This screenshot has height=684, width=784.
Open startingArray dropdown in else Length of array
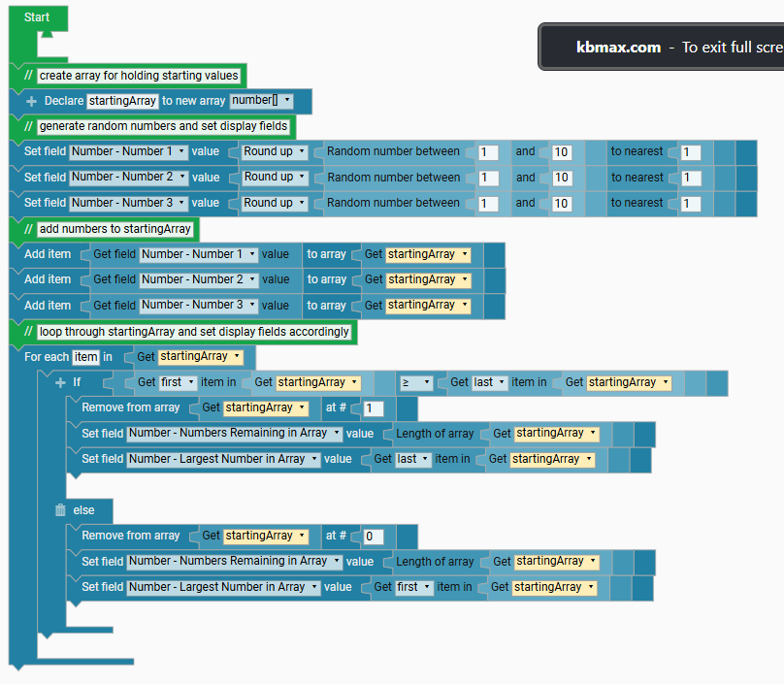(x=557, y=562)
